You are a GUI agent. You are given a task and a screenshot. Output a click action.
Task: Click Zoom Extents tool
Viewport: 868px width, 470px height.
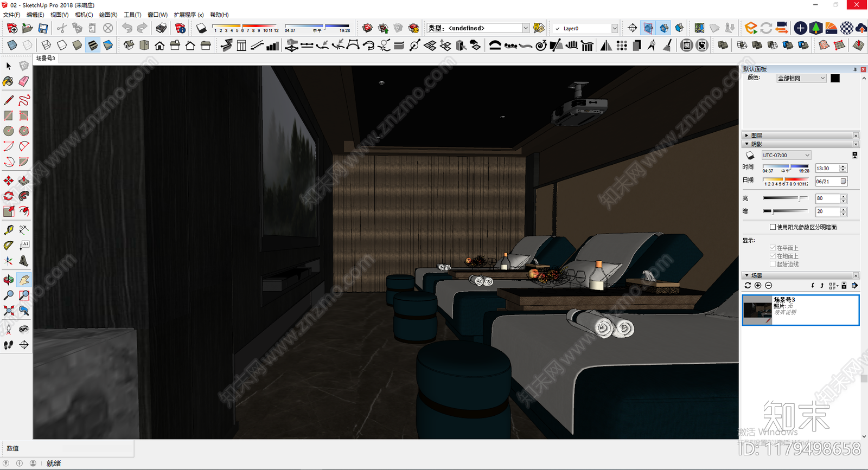[9, 310]
